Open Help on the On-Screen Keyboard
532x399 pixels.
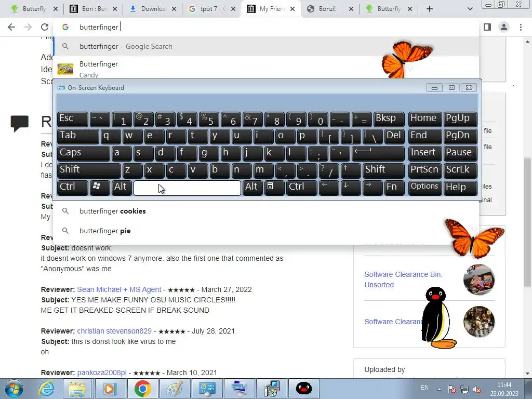tap(460, 188)
